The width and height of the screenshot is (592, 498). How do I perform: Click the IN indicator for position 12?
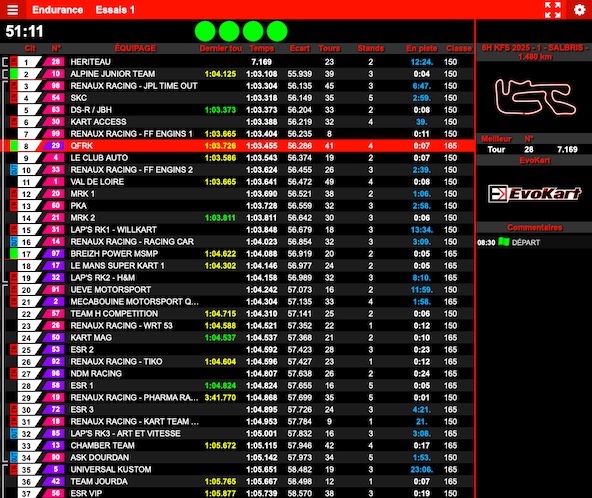click(14, 194)
